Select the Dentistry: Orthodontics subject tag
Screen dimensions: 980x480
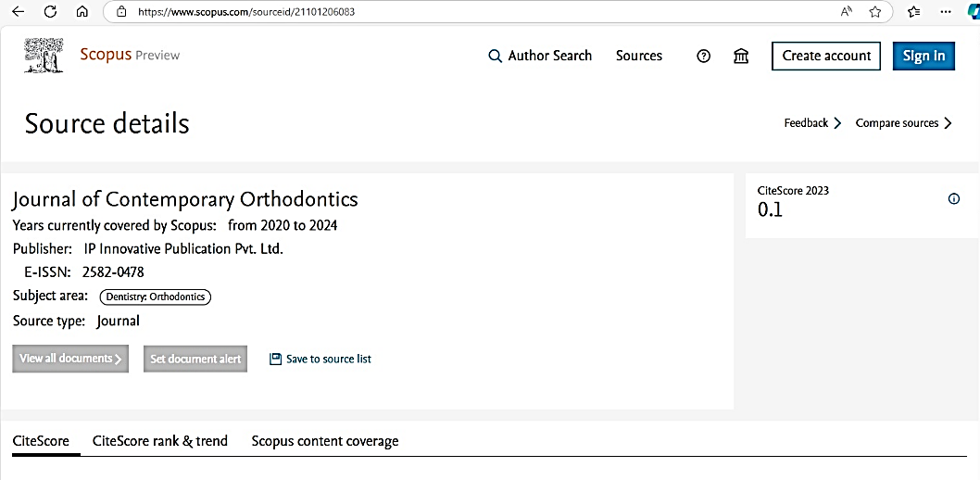tap(156, 297)
